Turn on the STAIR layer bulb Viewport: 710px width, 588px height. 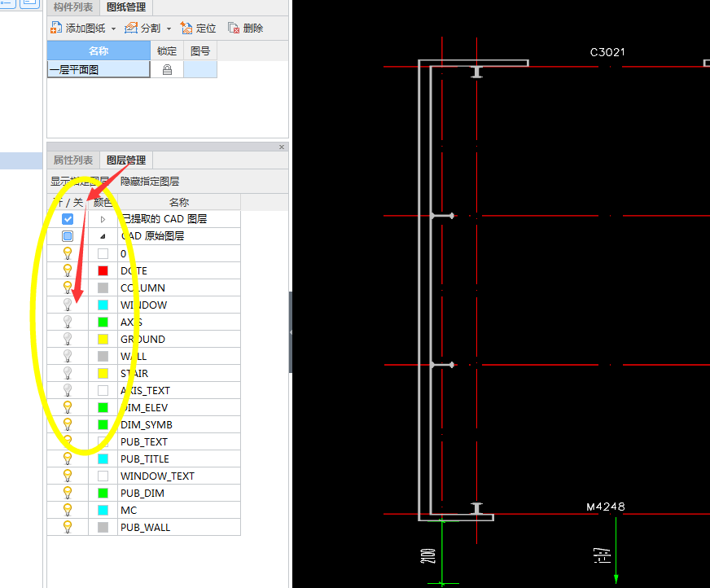[68, 373]
